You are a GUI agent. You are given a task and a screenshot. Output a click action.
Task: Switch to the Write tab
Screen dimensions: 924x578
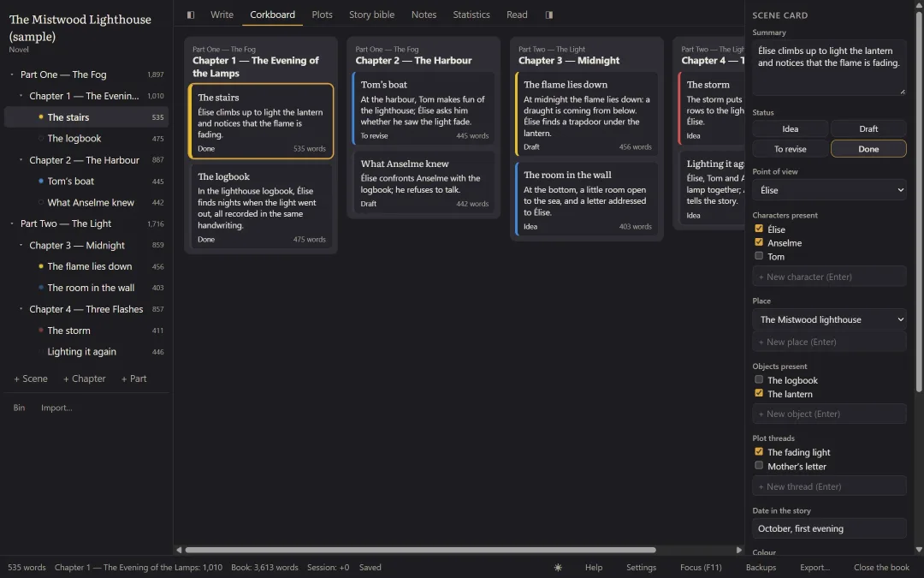[x=222, y=15]
